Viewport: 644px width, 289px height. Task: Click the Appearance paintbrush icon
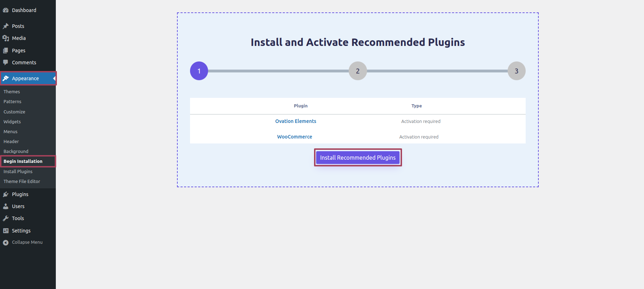click(x=6, y=78)
